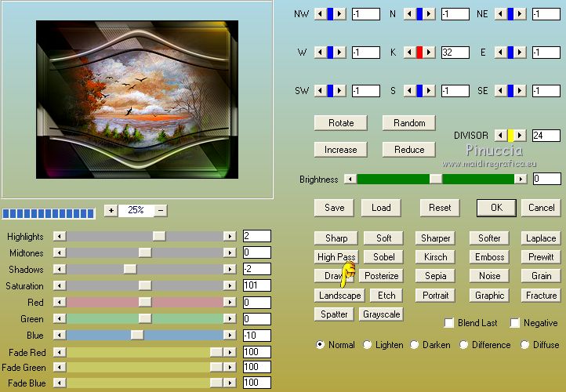Click the NW right arrow stepper
This screenshot has width=566, height=392.
click(x=339, y=14)
